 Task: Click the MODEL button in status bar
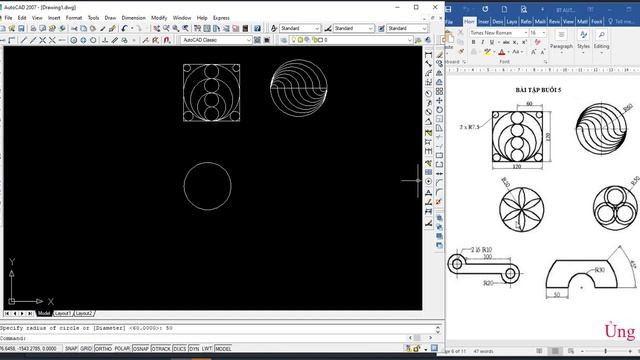[x=223, y=349]
